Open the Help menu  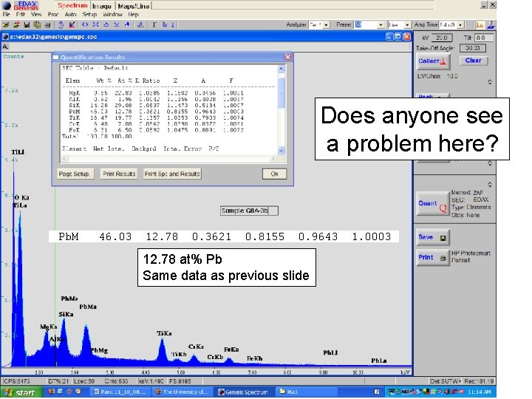point(133,14)
